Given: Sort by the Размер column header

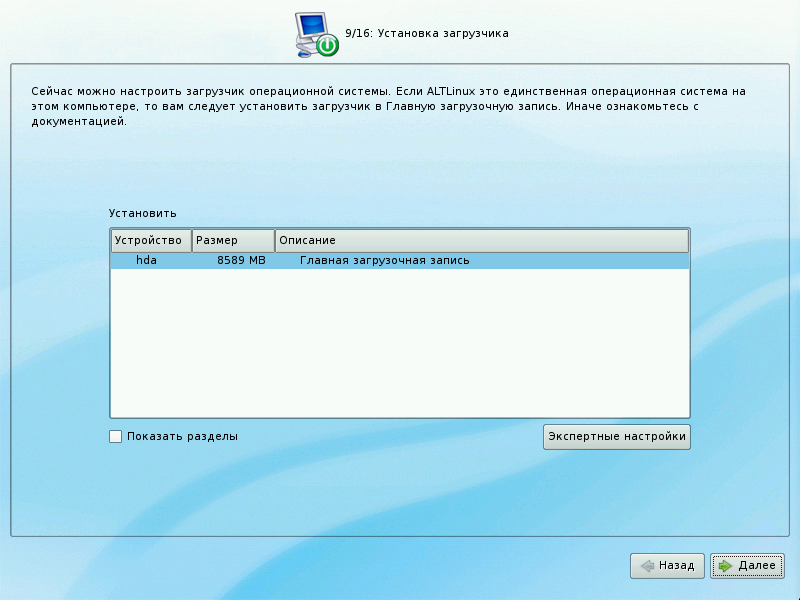Looking at the screenshot, I should click(233, 241).
